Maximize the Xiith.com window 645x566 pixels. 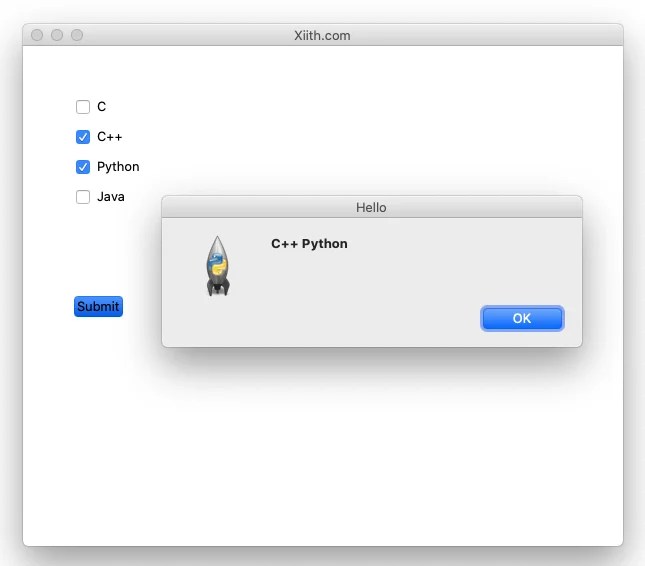click(77, 35)
